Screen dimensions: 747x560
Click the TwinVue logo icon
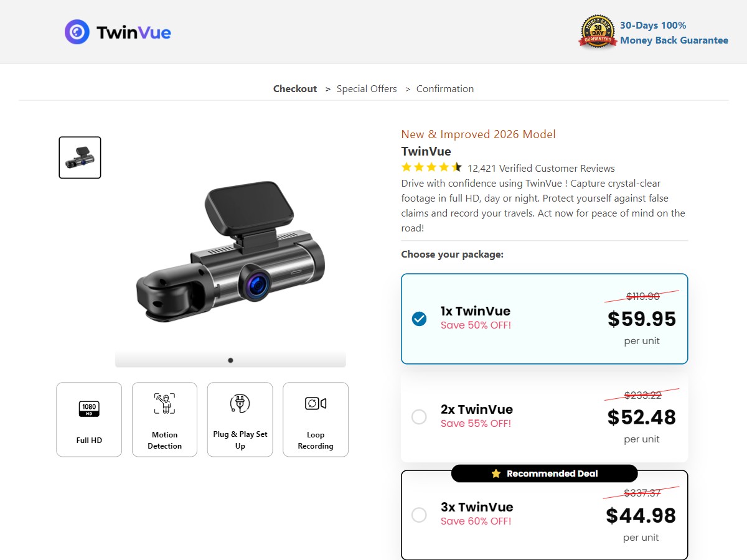(77, 32)
